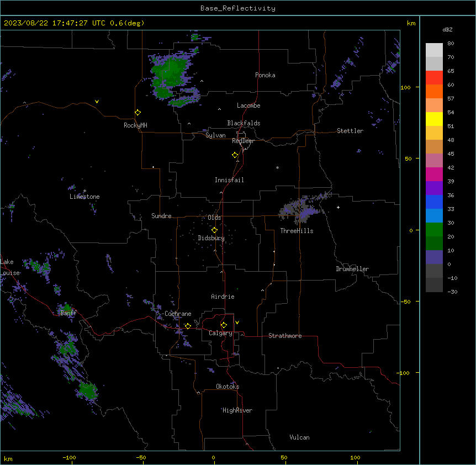Screen dimensions: 476x465
Task: Click the yellow V marker east of Calgary
Action: pyautogui.click(x=237, y=323)
